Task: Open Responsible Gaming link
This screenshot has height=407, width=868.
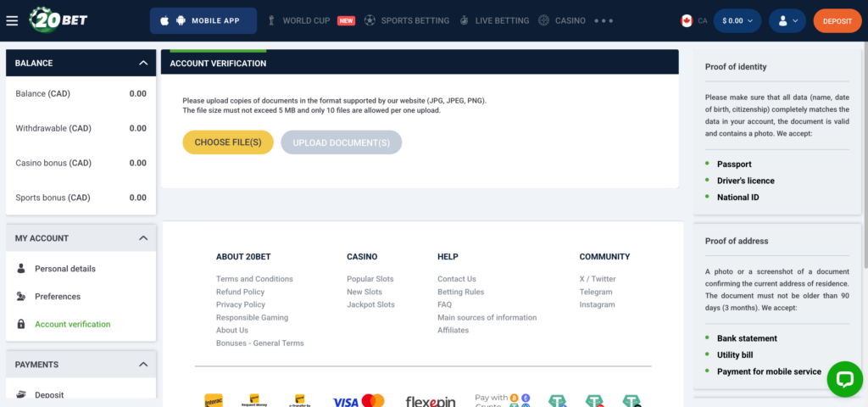Action: coord(253,317)
